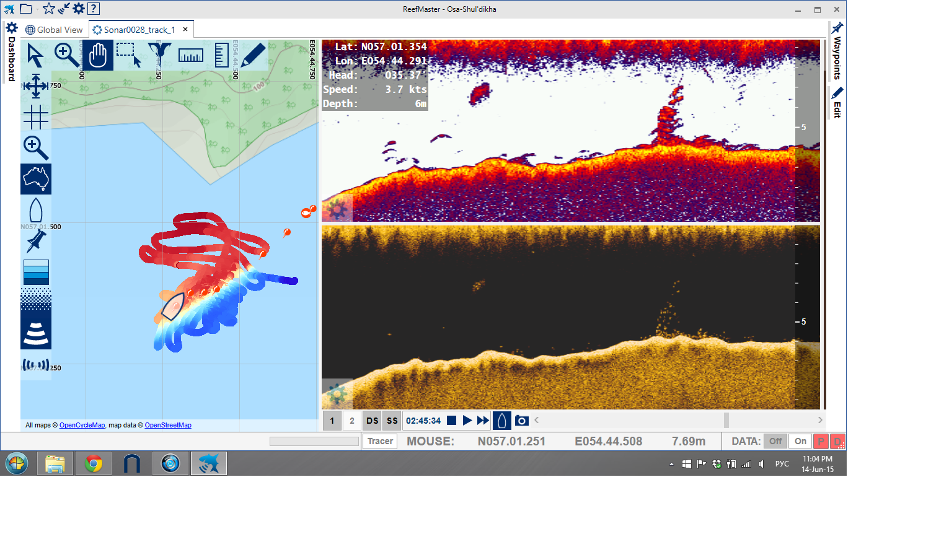Switch to the Global View tab
Screen dimensions: 931x560
(54, 30)
